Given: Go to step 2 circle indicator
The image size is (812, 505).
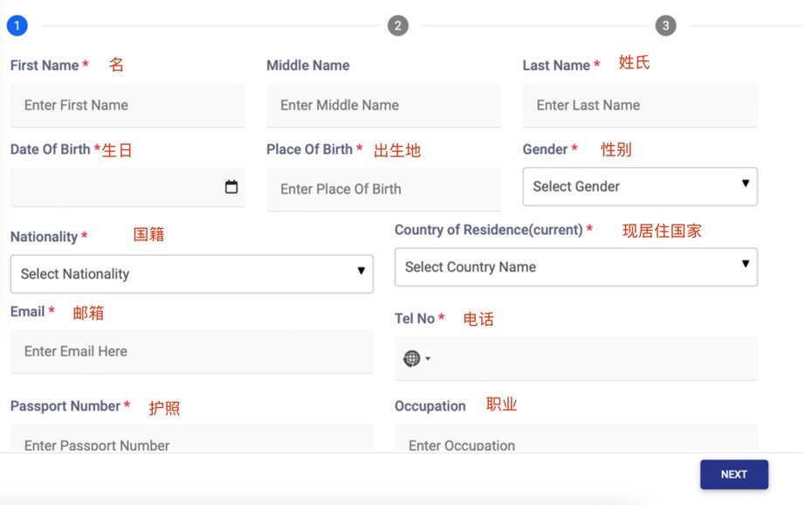Looking at the screenshot, I should 397,25.
